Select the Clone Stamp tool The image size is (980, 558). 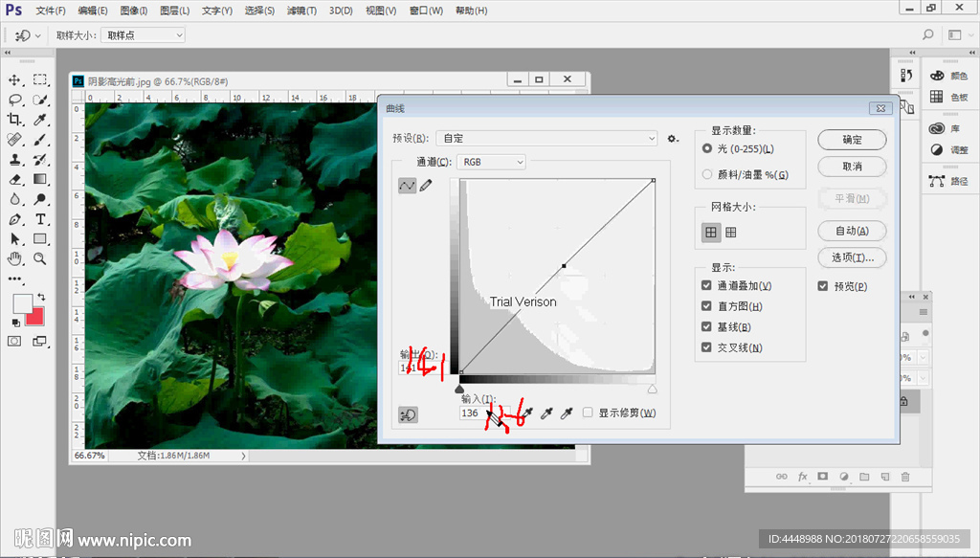[x=15, y=160]
